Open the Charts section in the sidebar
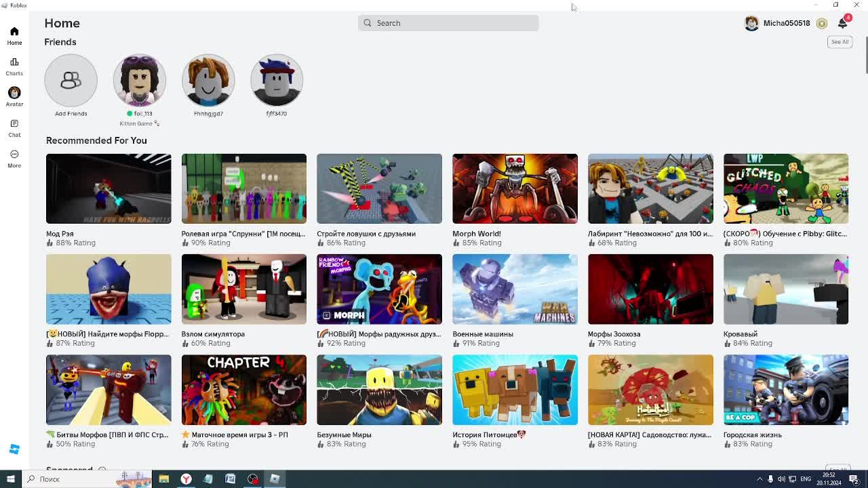The width and height of the screenshot is (868, 488). (x=14, y=66)
